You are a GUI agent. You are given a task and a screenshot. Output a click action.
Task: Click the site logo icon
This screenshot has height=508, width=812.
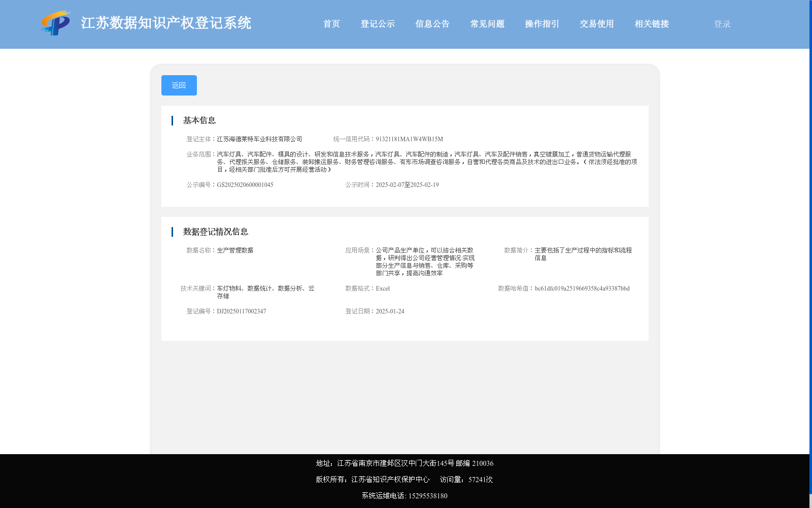(55, 23)
